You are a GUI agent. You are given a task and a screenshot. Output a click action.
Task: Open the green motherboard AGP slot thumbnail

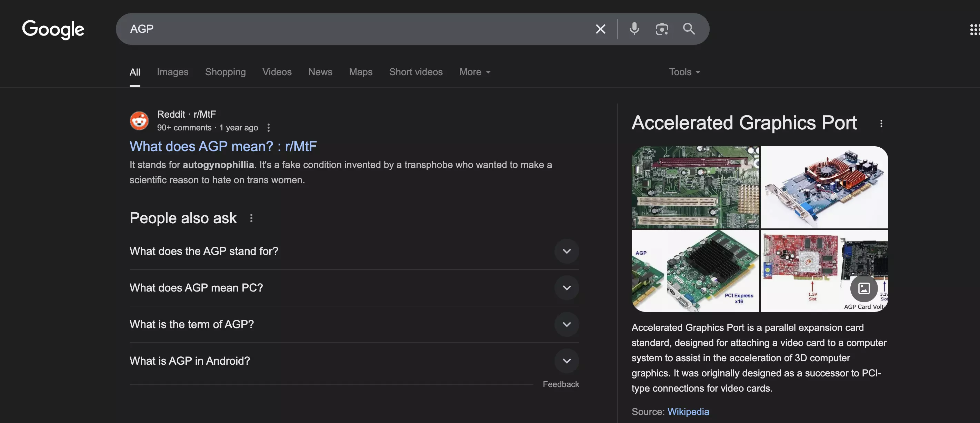pos(695,187)
